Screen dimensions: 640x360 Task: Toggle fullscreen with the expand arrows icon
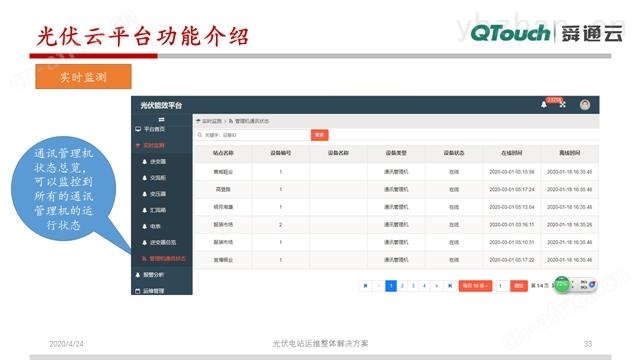563,105
